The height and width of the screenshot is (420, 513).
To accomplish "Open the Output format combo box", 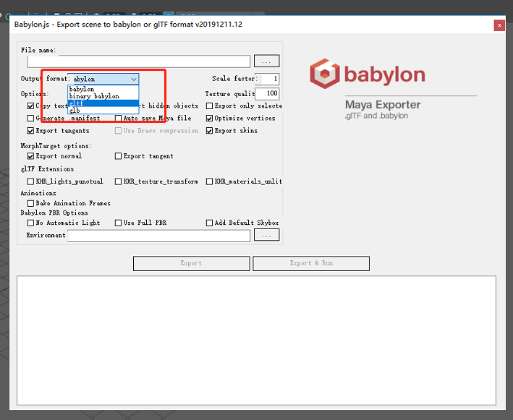I will click(x=103, y=79).
